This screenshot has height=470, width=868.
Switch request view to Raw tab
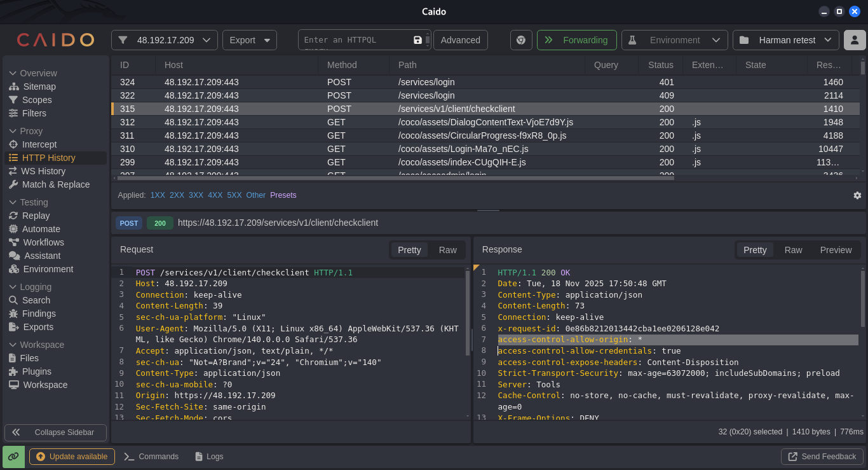tap(447, 250)
